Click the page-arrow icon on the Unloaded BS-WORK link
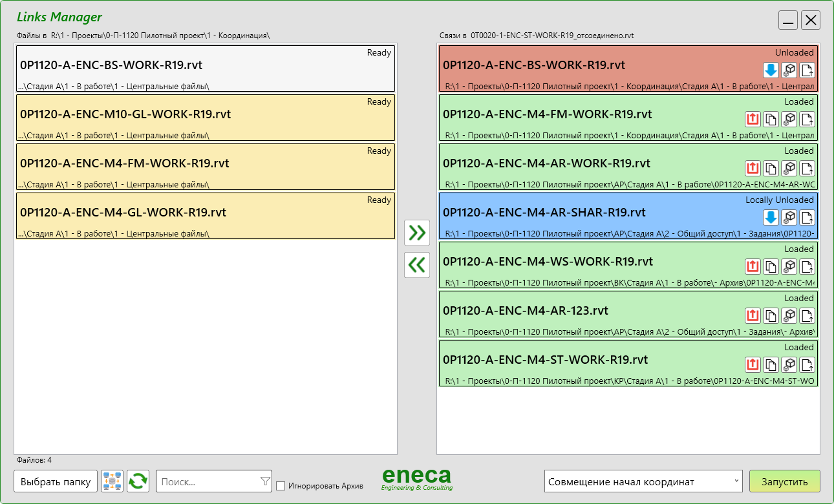This screenshot has width=834, height=504. (807, 70)
